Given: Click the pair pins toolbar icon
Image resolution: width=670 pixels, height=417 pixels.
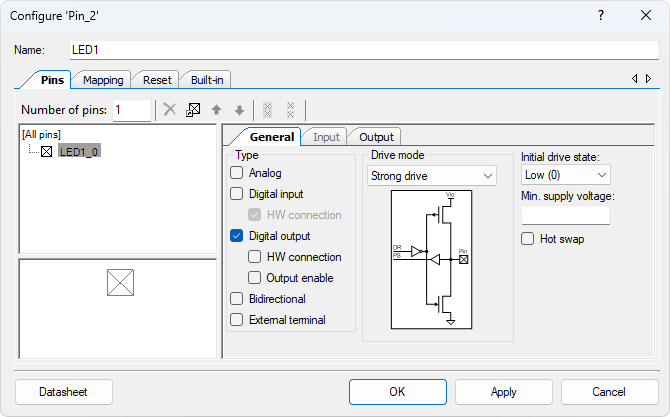Looking at the screenshot, I should 267,110.
